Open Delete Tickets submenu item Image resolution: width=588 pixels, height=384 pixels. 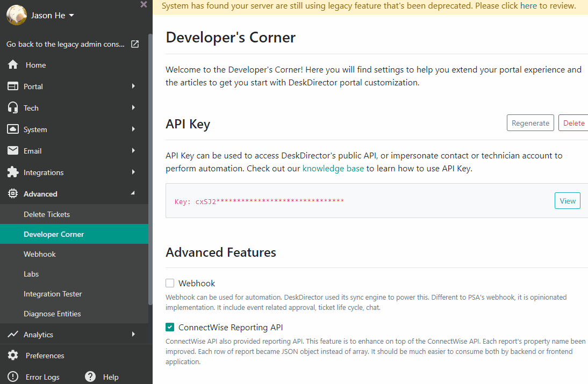point(74,214)
